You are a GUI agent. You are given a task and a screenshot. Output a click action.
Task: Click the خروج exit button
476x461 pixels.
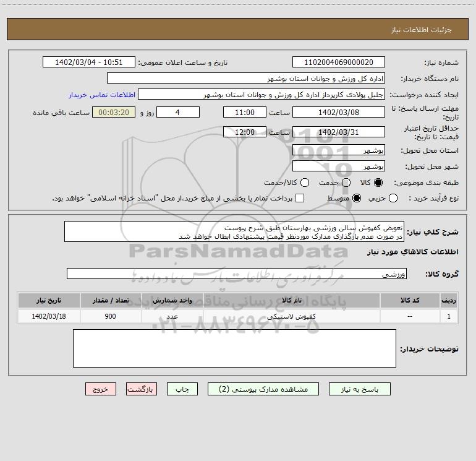pos(101,389)
